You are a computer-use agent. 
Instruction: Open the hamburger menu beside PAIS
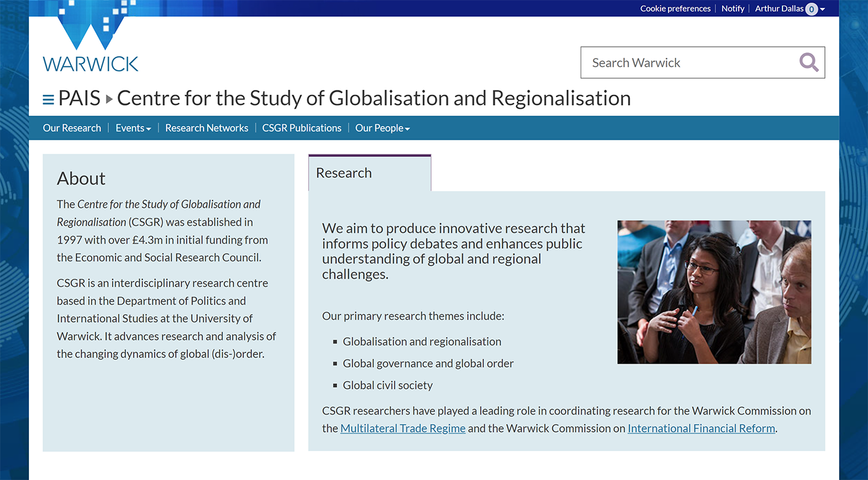coord(48,99)
